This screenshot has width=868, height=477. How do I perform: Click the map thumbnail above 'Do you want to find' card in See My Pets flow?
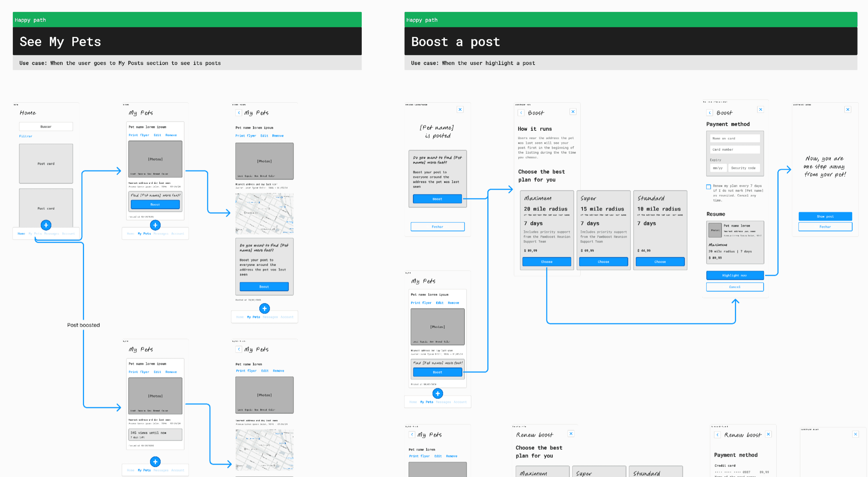click(x=264, y=214)
